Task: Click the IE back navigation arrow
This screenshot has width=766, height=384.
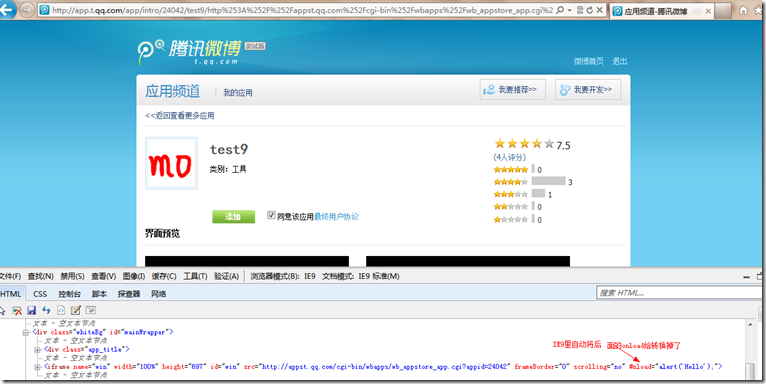Action: [x=7, y=9]
